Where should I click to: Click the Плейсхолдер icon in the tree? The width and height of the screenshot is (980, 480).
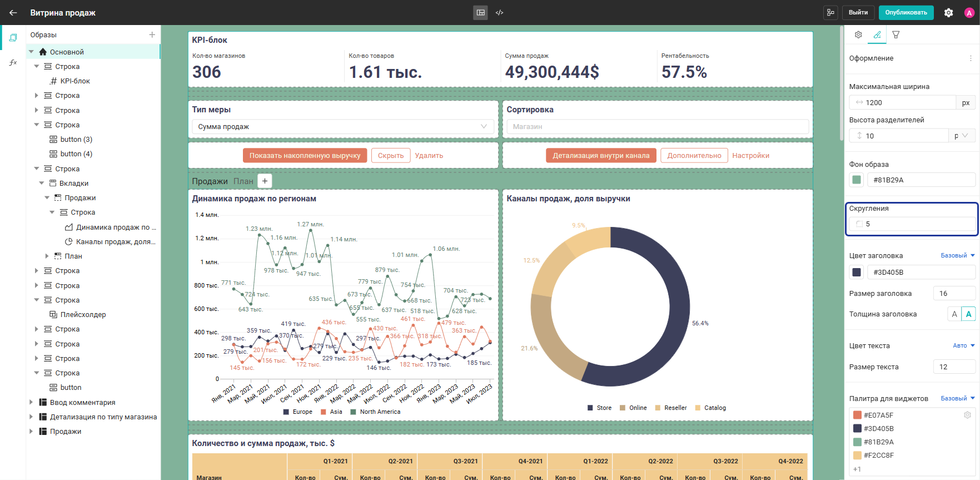pyautogui.click(x=53, y=314)
